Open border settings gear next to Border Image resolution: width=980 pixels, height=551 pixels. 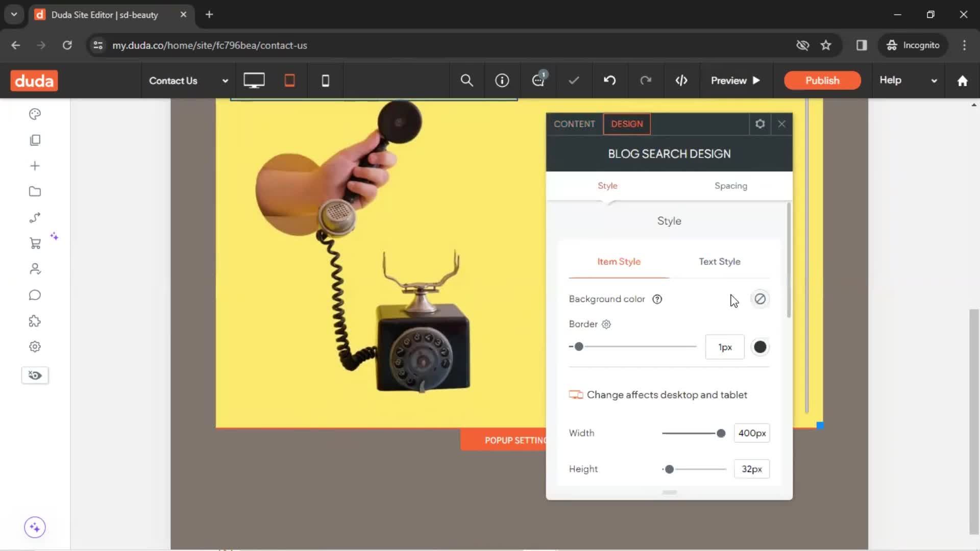pos(606,324)
